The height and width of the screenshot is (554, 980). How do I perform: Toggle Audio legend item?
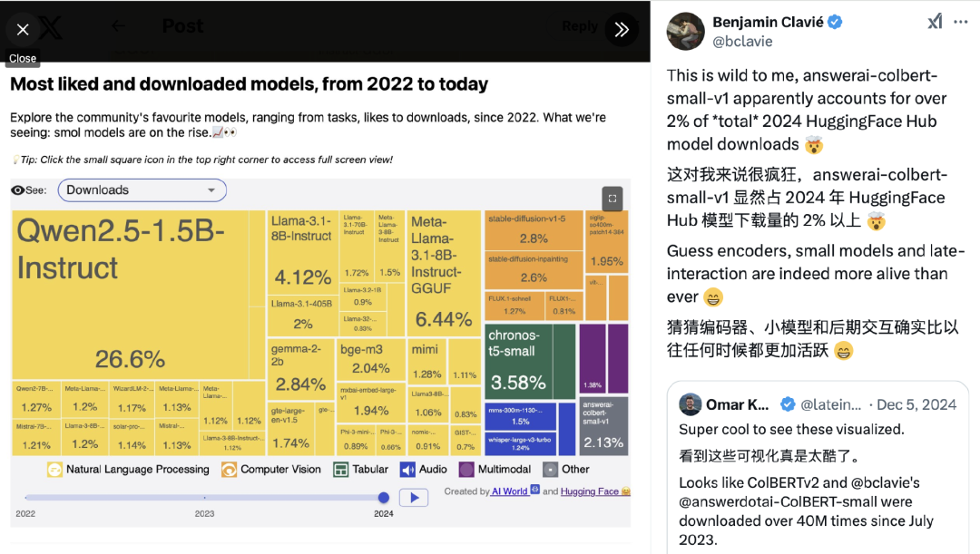point(424,470)
